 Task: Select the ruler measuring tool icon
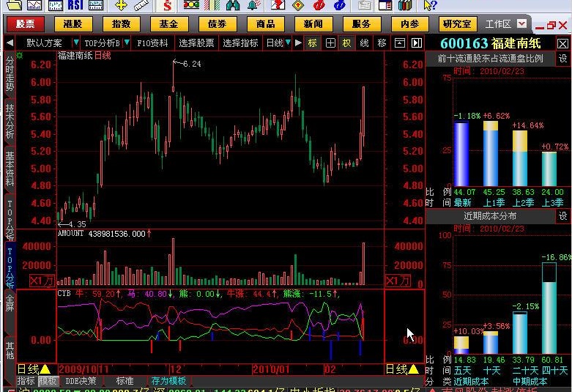(141, 4)
